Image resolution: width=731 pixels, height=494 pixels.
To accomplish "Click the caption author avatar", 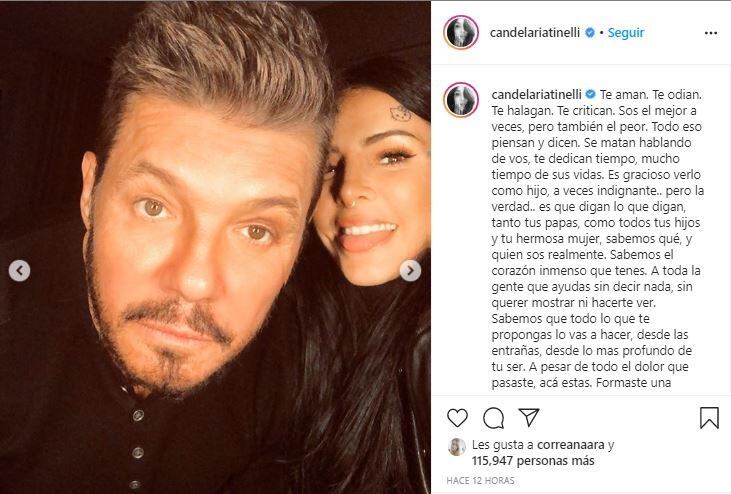I will coord(461,100).
